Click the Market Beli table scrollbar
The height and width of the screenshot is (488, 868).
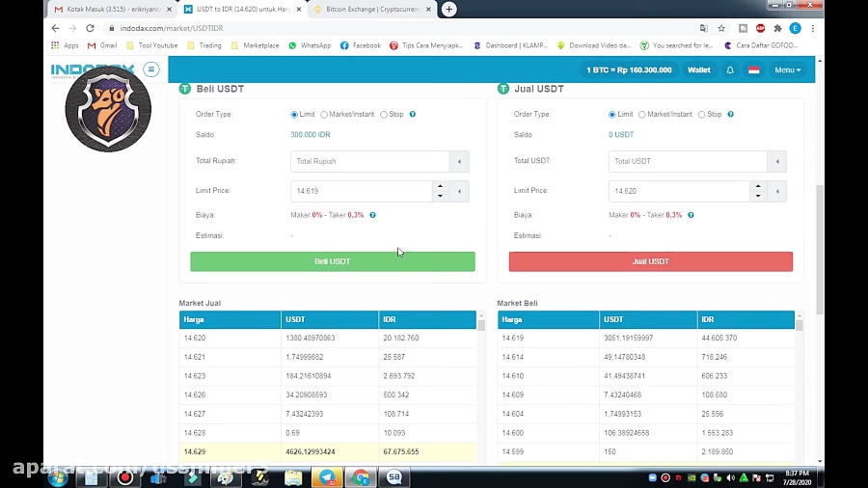click(x=799, y=325)
